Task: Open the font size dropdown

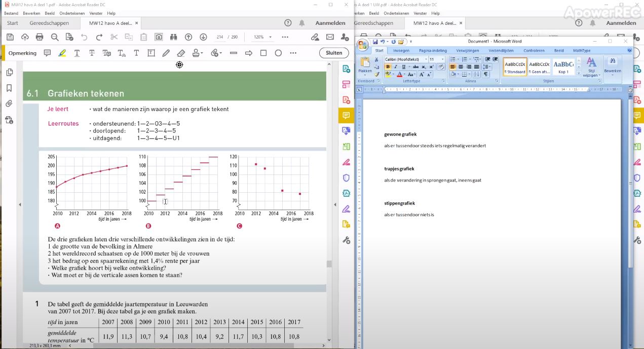Action: pyautogui.click(x=442, y=59)
